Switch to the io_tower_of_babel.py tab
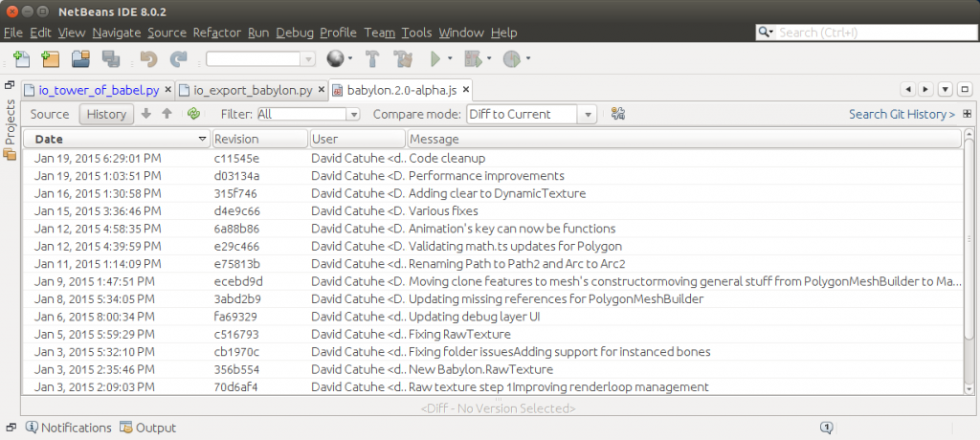The width and height of the screenshot is (980, 440). pyautogui.click(x=99, y=90)
